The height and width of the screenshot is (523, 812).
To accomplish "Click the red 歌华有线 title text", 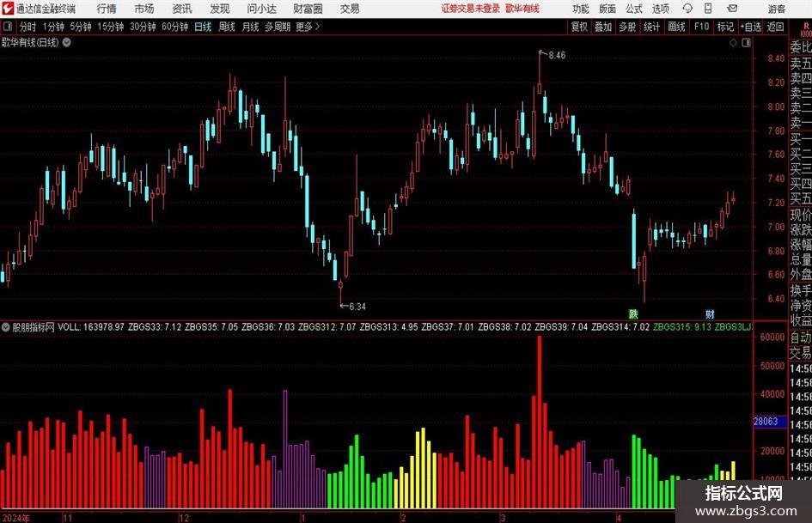I will 522,9.
